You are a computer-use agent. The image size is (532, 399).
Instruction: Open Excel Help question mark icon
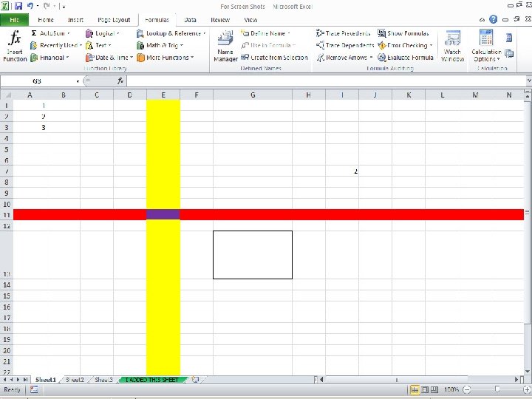(x=494, y=19)
